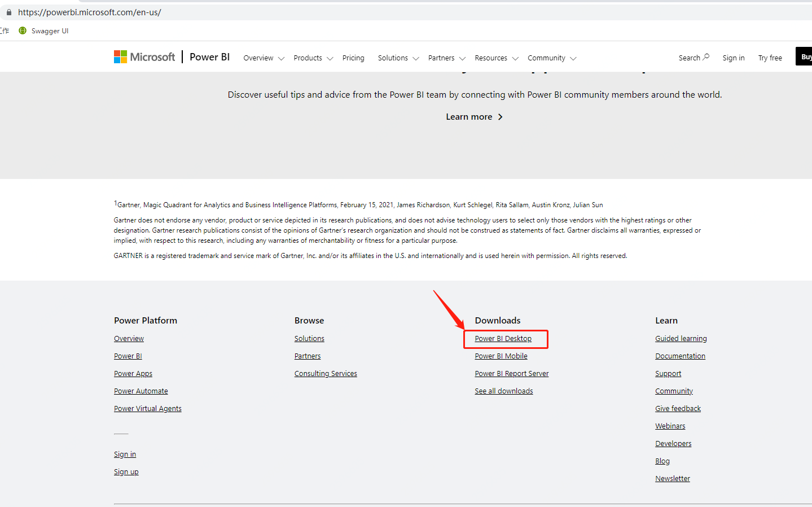Click the Browse column heading
The width and height of the screenshot is (812, 507).
coord(309,321)
